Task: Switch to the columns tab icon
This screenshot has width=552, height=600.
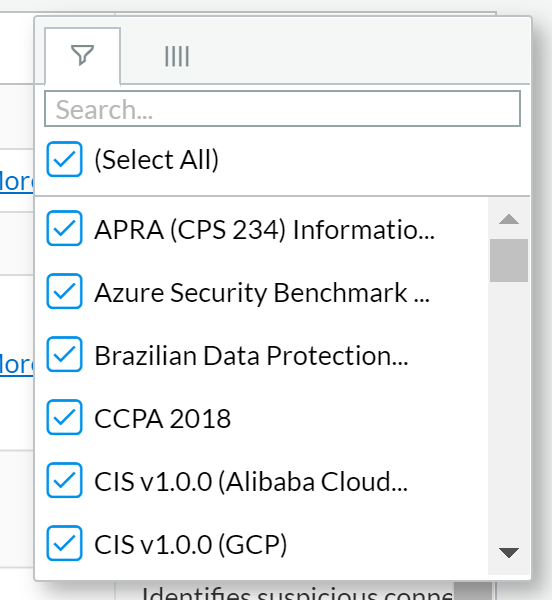Action: pos(177,56)
